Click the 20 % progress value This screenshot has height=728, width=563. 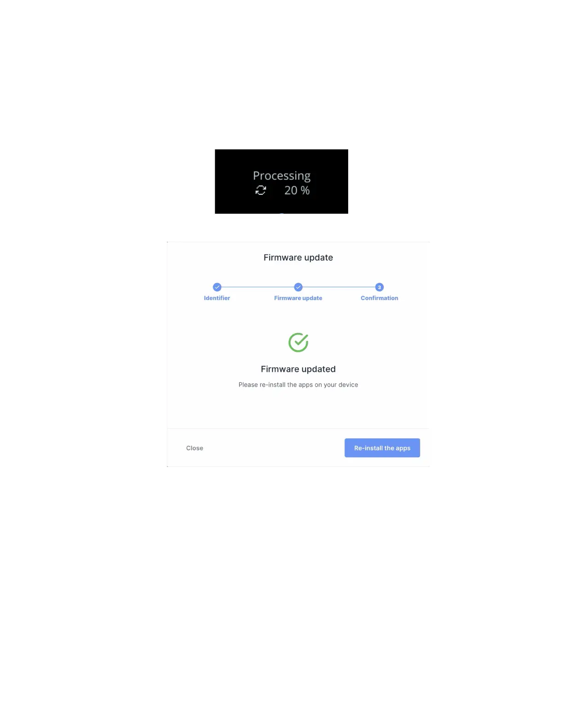click(297, 190)
